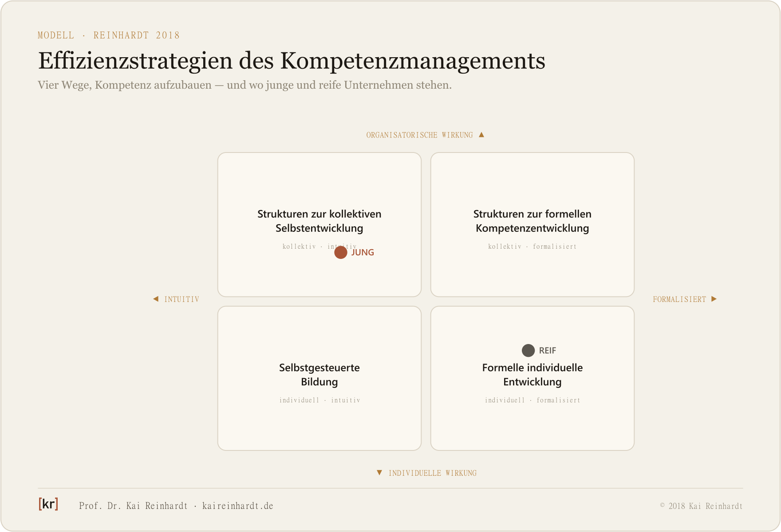
Task: Open the 'Strukturen zur kollektiven Selbstentwicklung' quadrant card
Action: pos(319,225)
